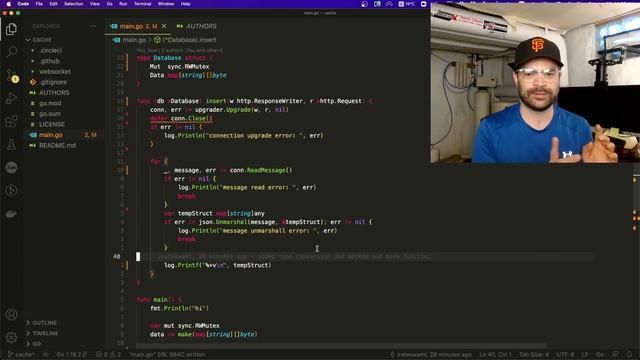Open README.md in the explorer

click(x=57, y=146)
